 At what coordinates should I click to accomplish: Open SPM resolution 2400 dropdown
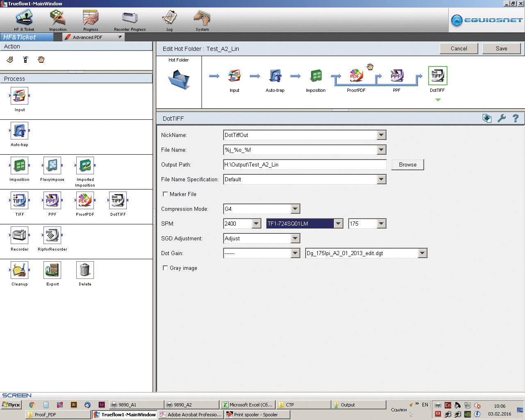click(256, 224)
